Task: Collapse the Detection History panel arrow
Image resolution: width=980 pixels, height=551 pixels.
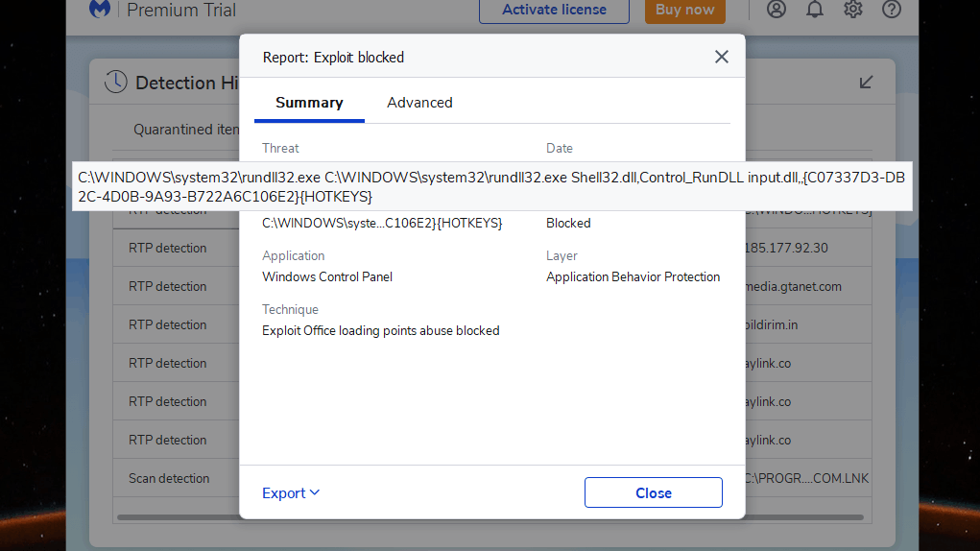Action: (866, 82)
